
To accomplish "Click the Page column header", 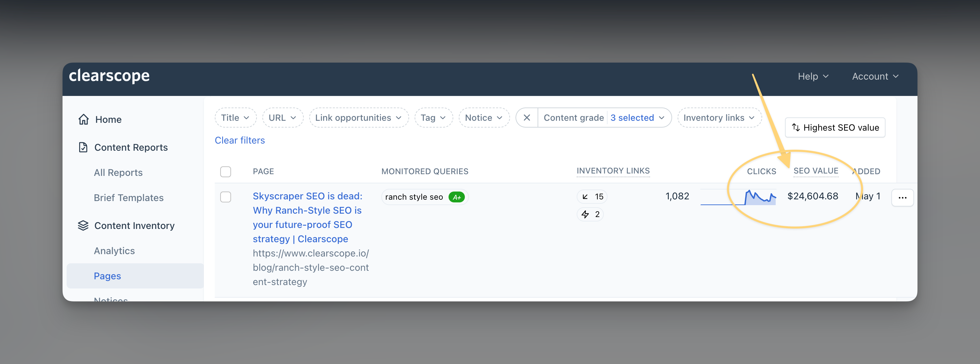I will point(263,172).
